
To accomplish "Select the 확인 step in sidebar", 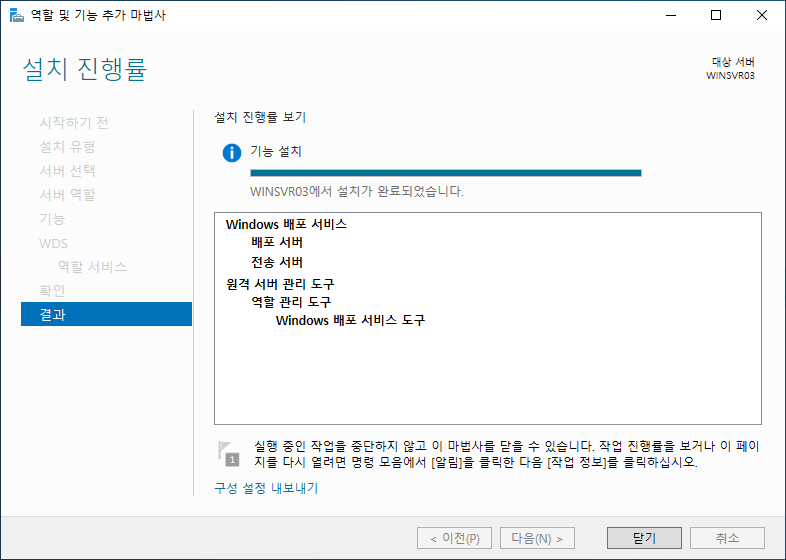I will [52, 290].
